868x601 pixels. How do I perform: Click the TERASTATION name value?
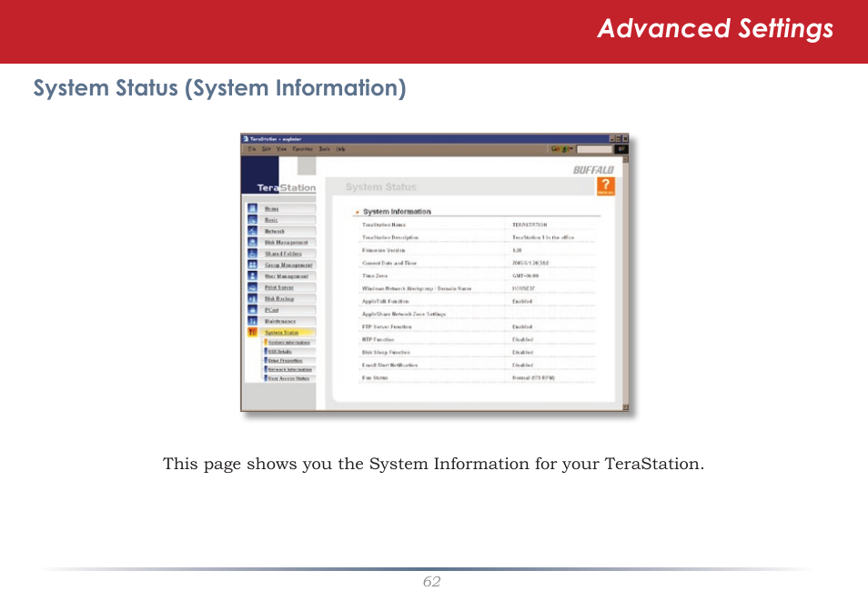point(530,225)
